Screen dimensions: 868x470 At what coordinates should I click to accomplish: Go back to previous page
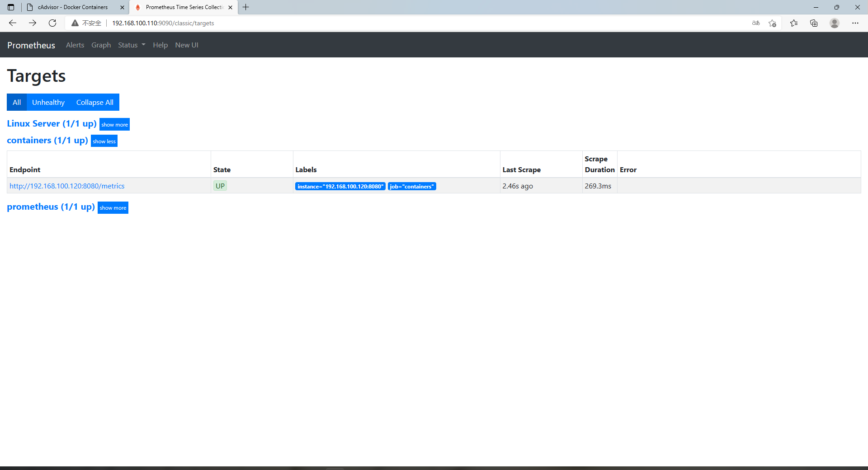coord(13,23)
